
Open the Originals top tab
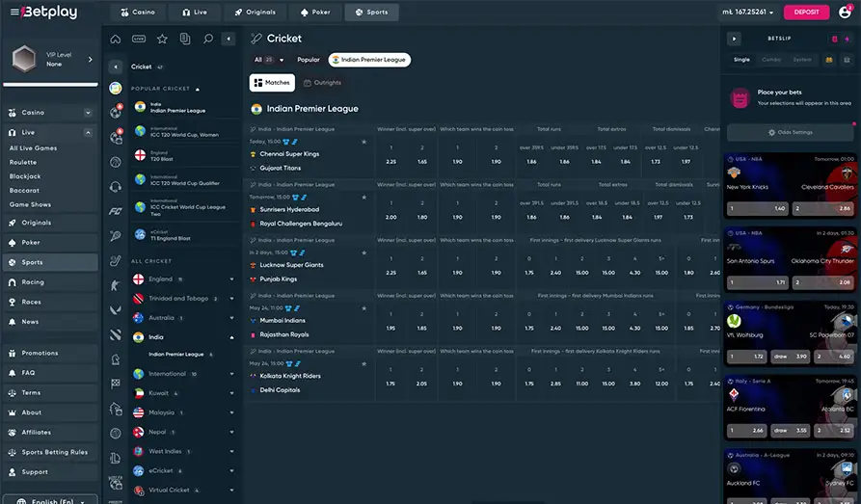pyautogui.click(x=255, y=13)
